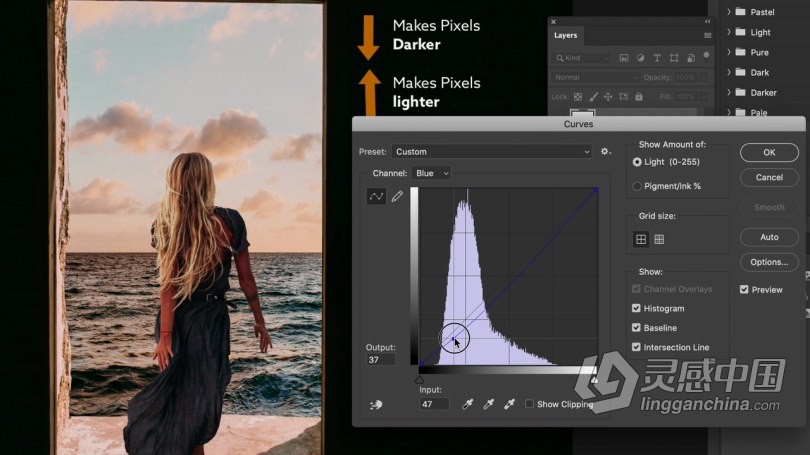Uncheck the Preview checkbox
810x455 pixels.
pyautogui.click(x=744, y=290)
